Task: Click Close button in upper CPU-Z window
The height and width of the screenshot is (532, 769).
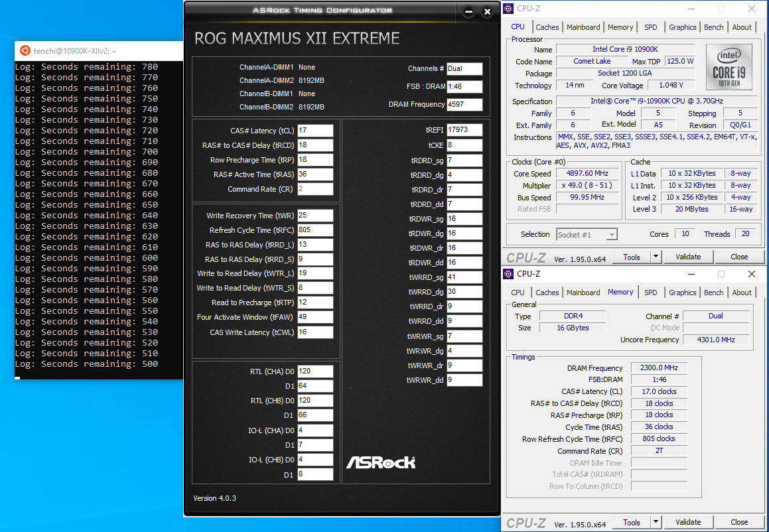Action: pos(739,257)
